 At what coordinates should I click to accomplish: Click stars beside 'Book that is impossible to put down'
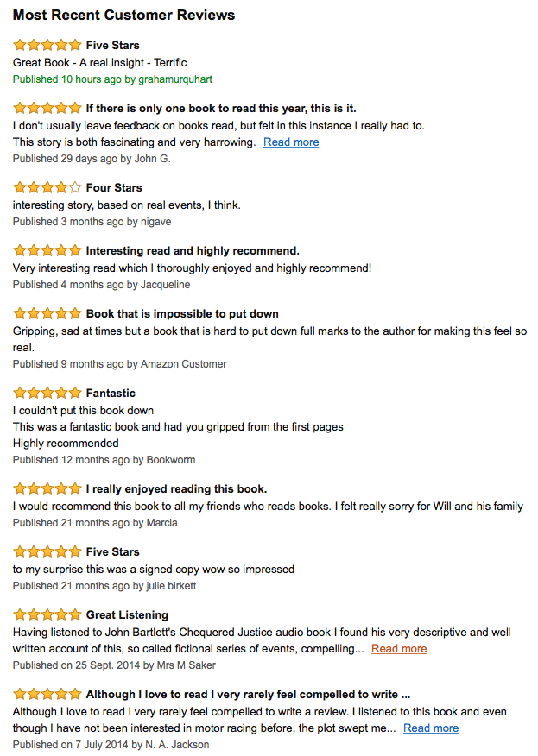point(47,314)
